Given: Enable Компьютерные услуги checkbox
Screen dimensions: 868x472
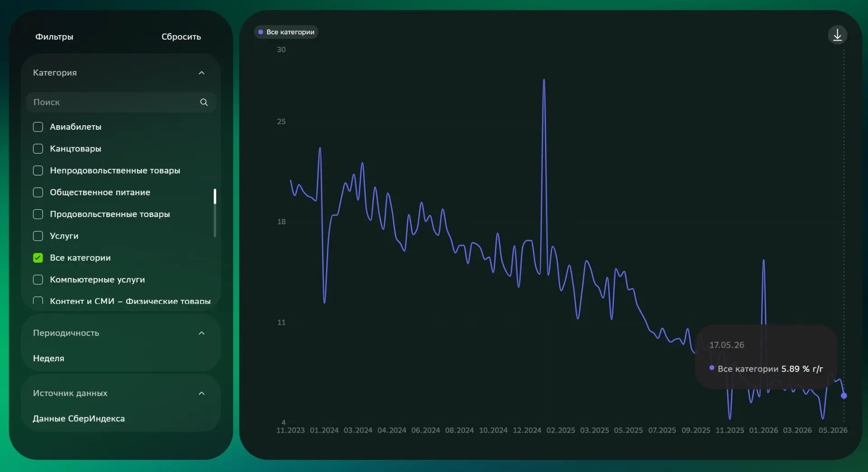Looking at the screenshot, I should pyautogui.click(x=38, y=279).
